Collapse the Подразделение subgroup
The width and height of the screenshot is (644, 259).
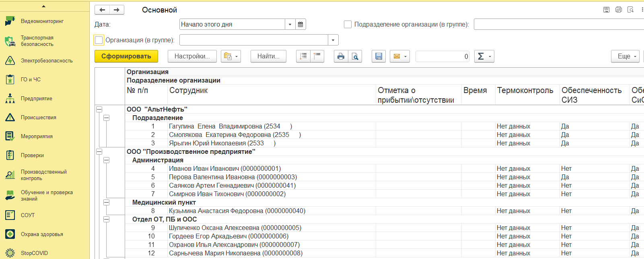click(x=106, y=118)
